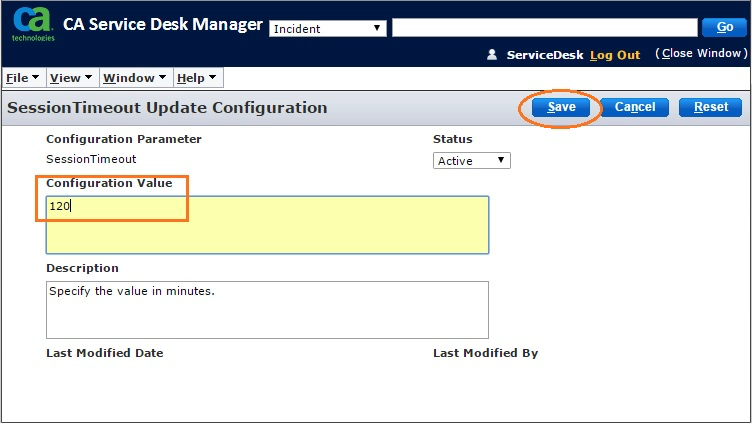Click the user icon beside ServiceDesk
The width and height of the screenshot is (752, 423).
[492, 55]
